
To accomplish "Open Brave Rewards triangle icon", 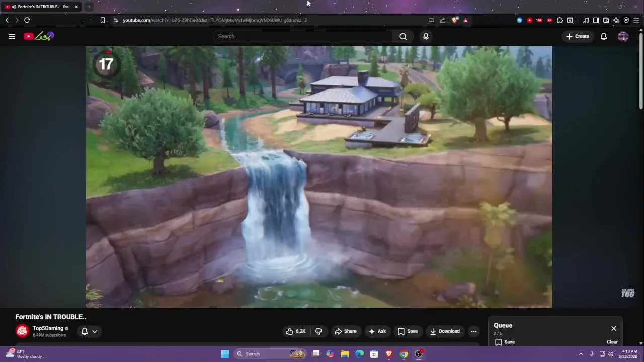I will click(466, 20).
